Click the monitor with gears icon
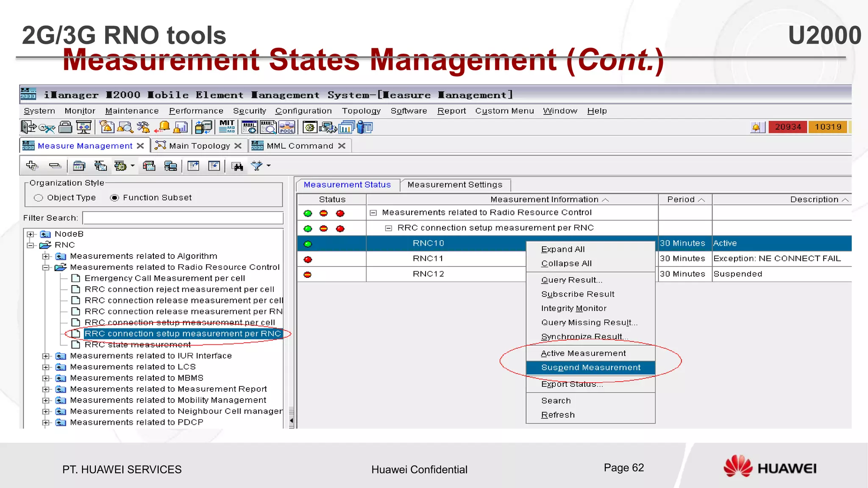Screen dimensions: 868x488 point(328,127)
